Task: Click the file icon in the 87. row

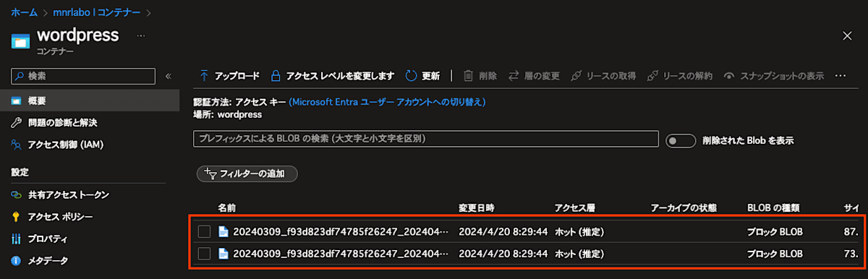Action: pos(224,231)
